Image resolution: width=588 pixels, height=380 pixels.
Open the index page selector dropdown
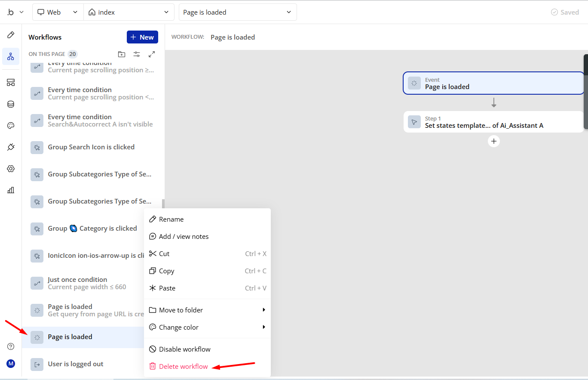point(129,12)
